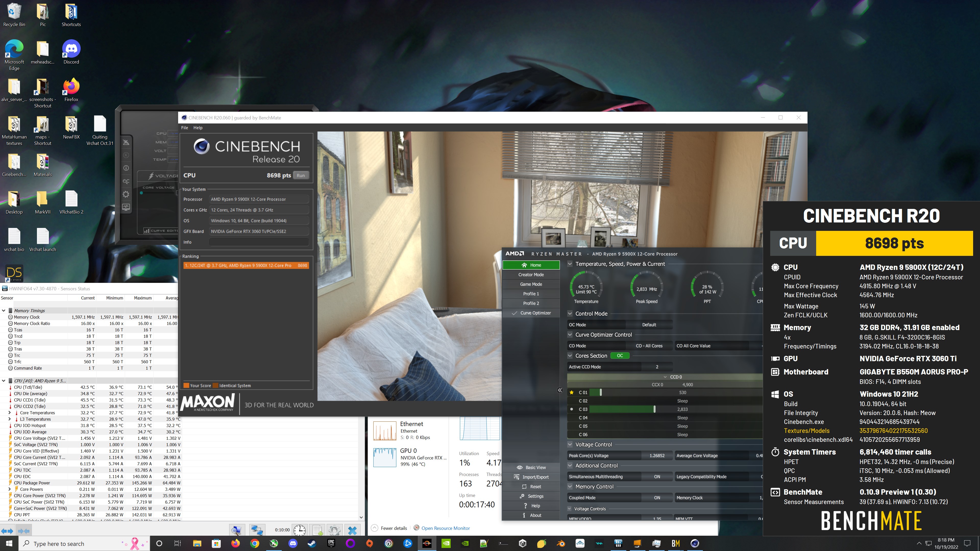Click the C 01 core clock slider

point(601,392)
